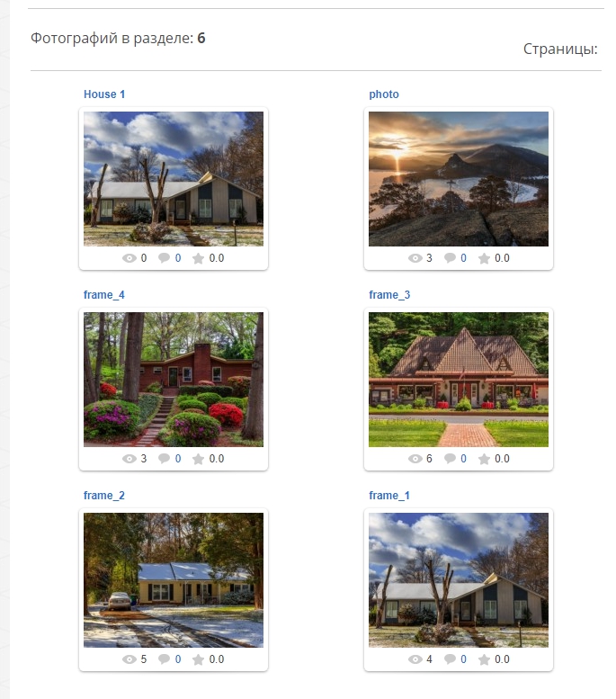Click the comment bubble icon under frame_1

point(450,659)
